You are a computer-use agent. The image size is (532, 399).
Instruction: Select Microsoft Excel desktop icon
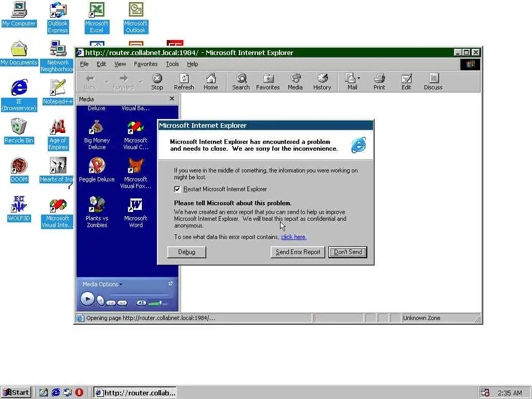[x=97, y=18]
